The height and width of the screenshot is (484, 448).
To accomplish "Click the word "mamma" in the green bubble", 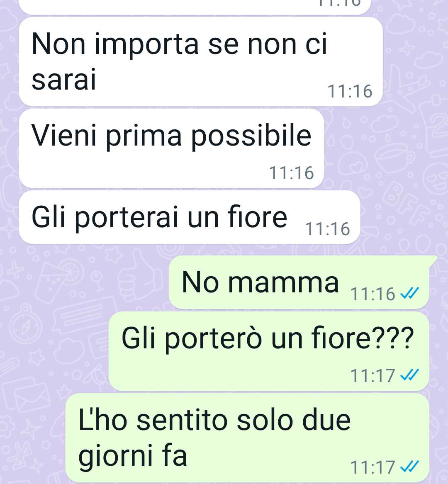I will [x=283, y=283].
